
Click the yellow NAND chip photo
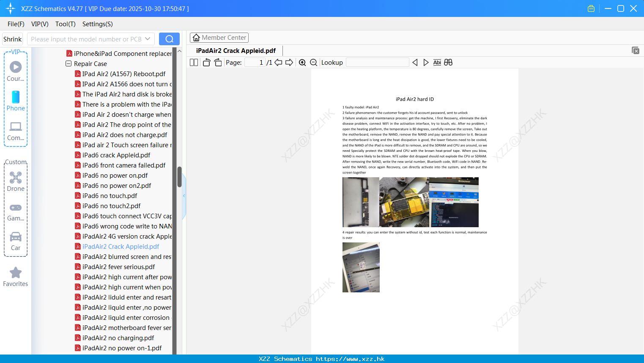tap(404, 202)
